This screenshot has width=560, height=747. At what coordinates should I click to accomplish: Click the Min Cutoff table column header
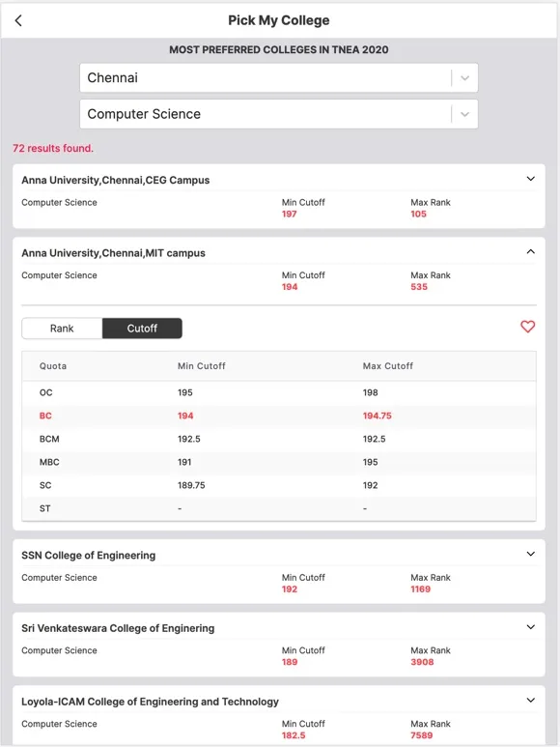[201, 366]
